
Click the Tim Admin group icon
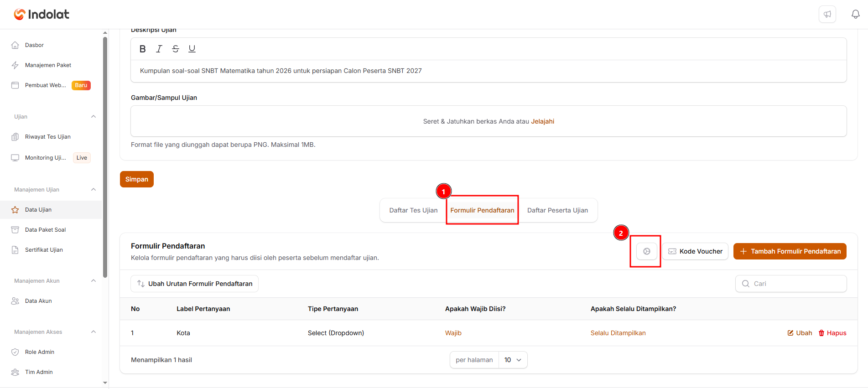point(15,372)
